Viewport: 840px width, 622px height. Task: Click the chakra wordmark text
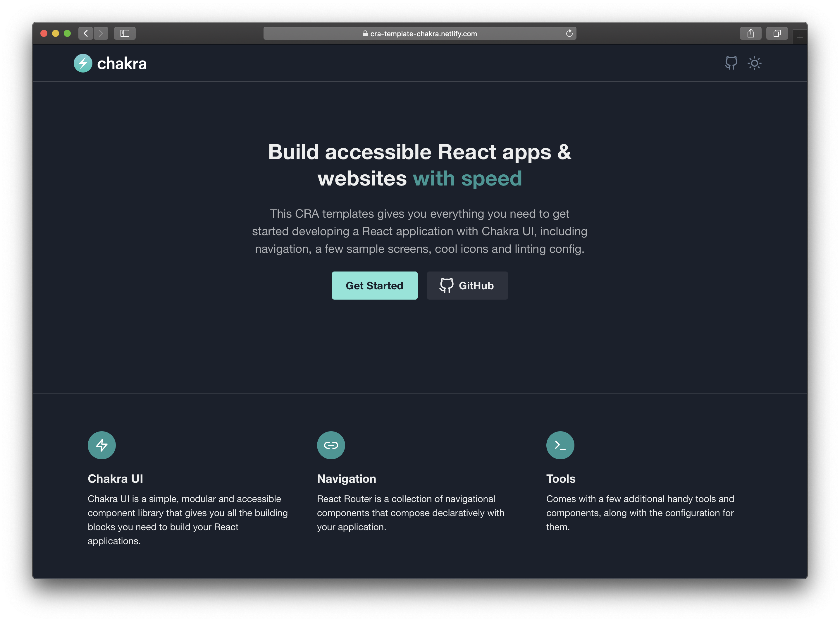(122, 63)
